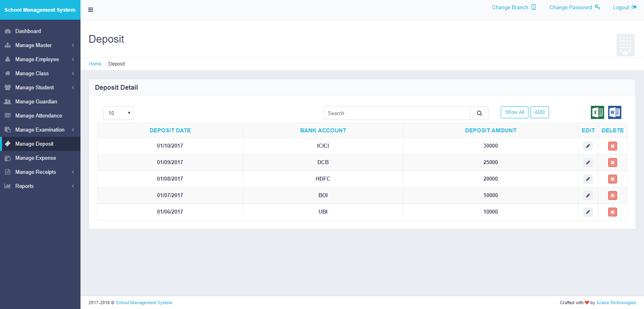The height and width of the screenshot is (309, 644).
Task: Export deposits to Excel
Action: tap(597, 113)
